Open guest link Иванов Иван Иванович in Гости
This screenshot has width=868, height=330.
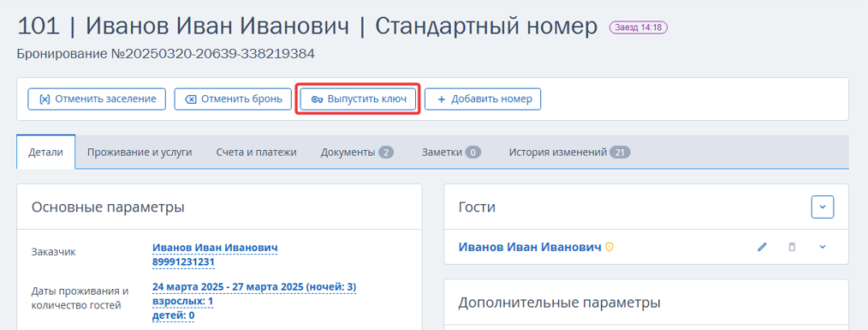click(x=530, y=248)
